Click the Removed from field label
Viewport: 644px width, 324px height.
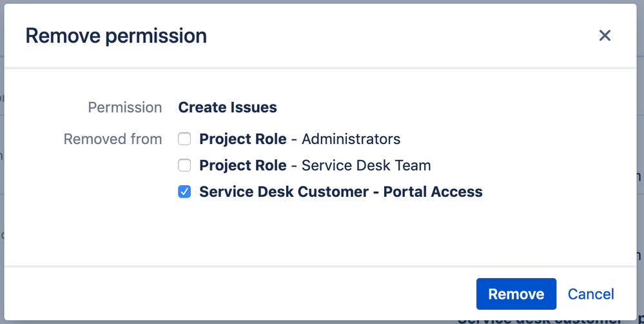click(113, 139)
